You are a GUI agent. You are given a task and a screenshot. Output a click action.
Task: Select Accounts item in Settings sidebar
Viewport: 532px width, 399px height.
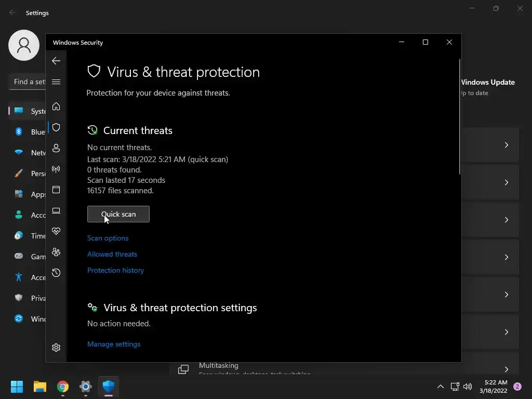click(x=27, y=215)
